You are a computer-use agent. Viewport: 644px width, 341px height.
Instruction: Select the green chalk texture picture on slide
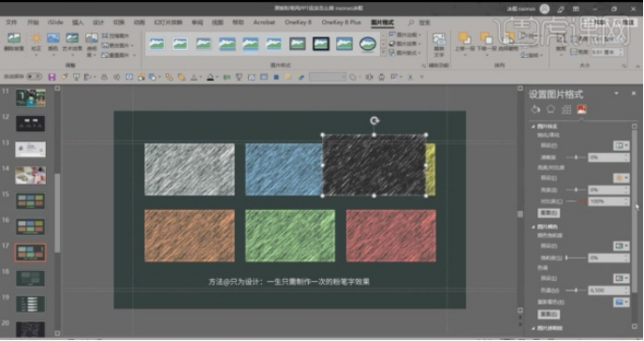click(x=290, y=236)
